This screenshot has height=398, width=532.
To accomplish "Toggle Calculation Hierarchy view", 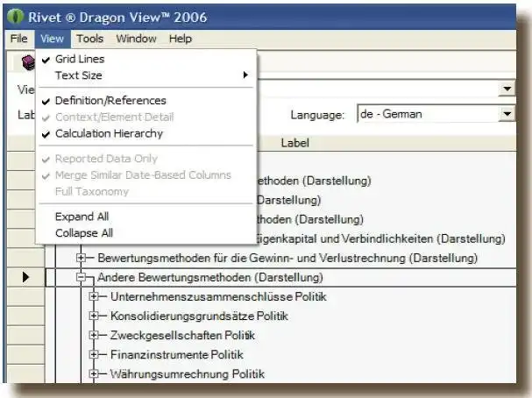I will [x=145, y=133].
